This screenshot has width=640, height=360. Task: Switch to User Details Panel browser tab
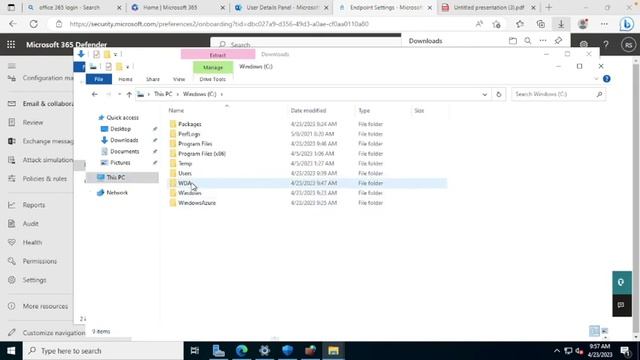tap(282, 7)
